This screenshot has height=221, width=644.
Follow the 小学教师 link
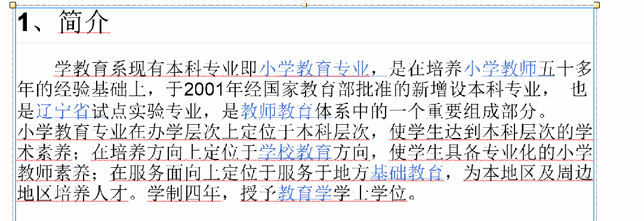501,68
